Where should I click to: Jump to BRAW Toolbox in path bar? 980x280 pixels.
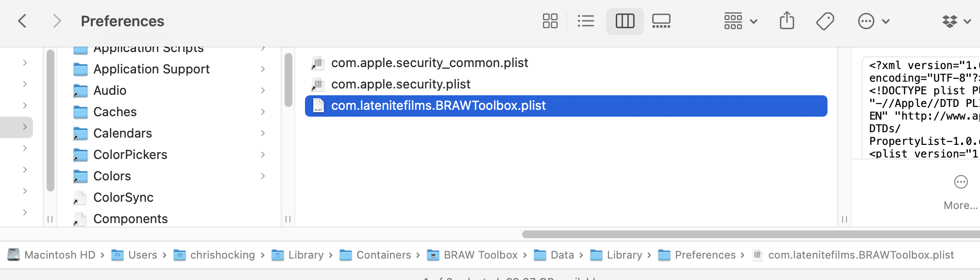pos(480,255)
